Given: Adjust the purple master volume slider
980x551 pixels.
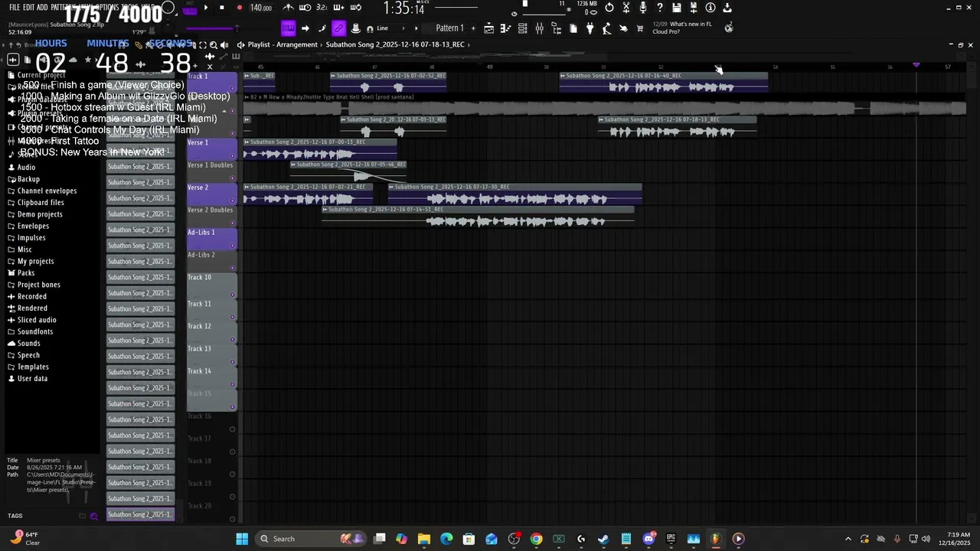Looking at the screenshot, I should [211, 28].
